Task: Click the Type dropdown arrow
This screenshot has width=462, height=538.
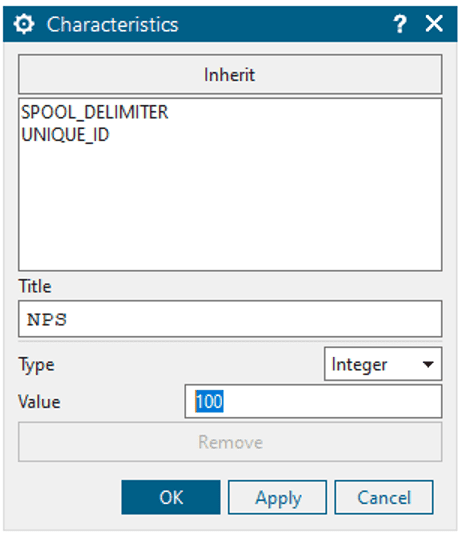Action: 428,364
